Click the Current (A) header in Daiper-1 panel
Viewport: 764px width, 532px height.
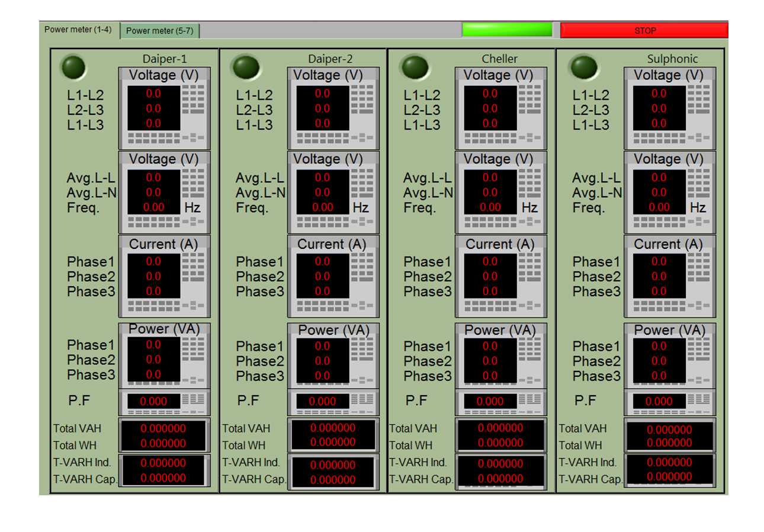point(163,244)
